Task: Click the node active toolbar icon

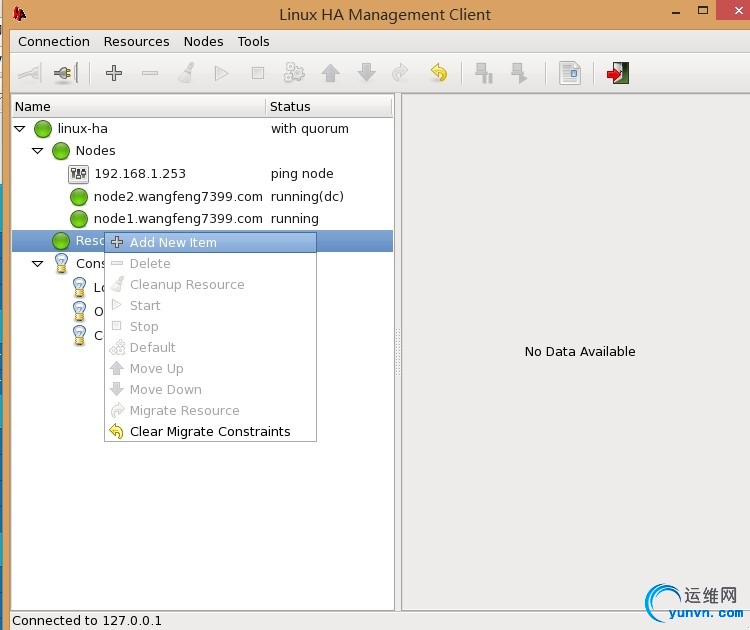Action: [518, 73]
